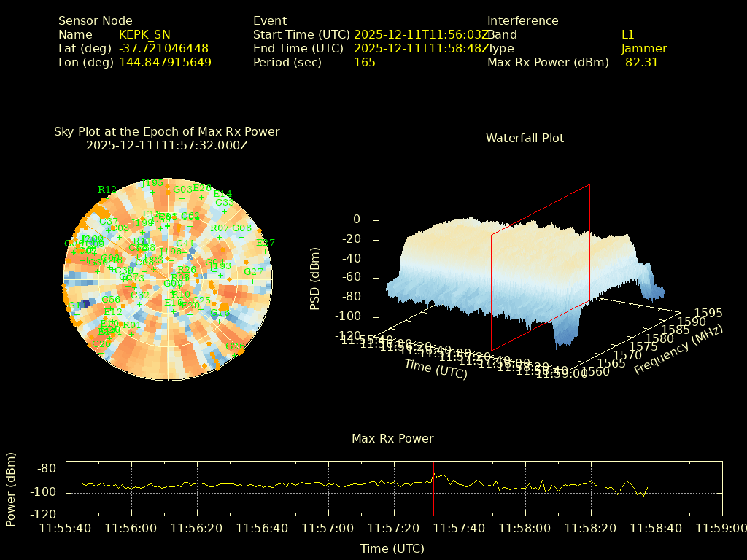Click the Waterfall Plot title
747x560 pixels.
pos(525,138)
